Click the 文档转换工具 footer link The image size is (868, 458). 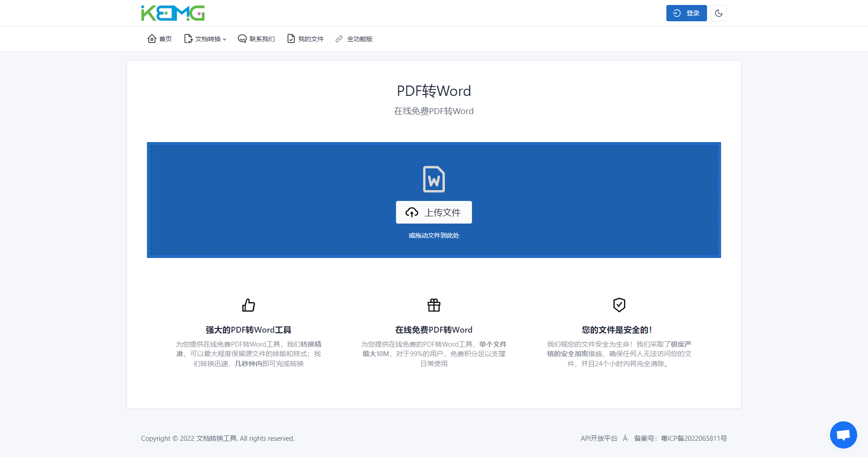[x=217, y=438]
